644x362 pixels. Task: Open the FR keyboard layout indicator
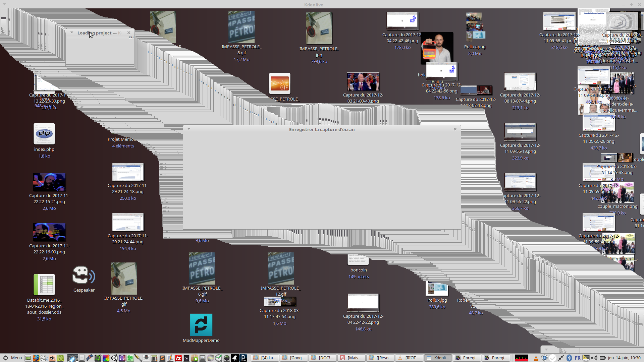point(578,358)
